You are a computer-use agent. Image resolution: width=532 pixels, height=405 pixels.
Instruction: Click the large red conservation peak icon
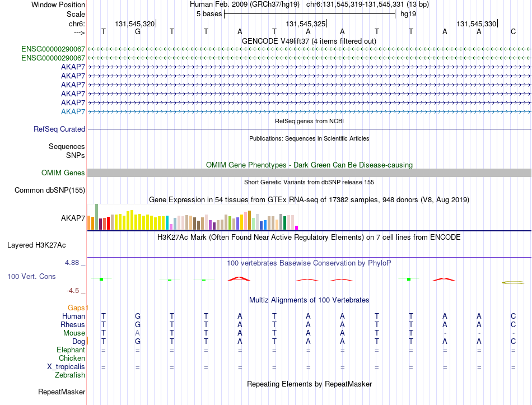click(239, 279)
